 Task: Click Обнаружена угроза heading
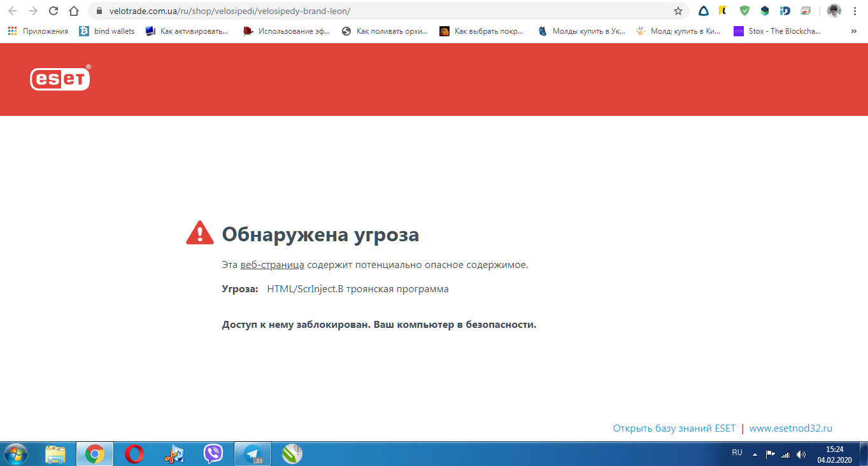(x=320, y=234)
